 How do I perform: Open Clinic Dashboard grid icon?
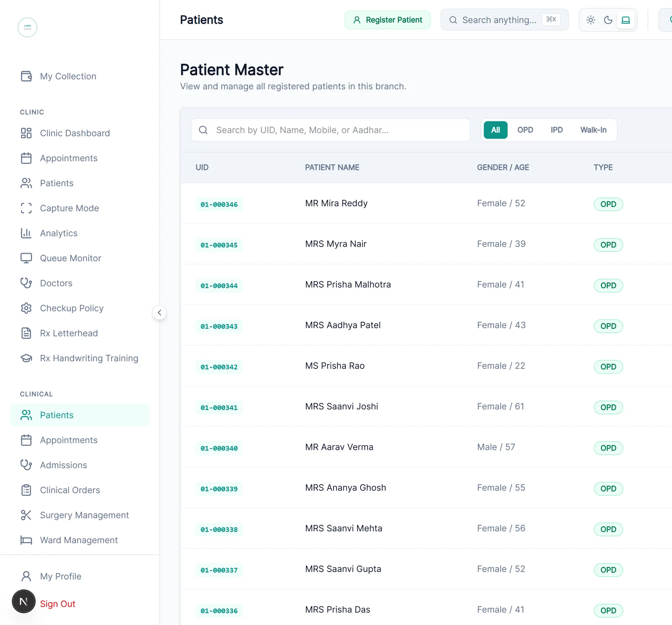(26, 133)
